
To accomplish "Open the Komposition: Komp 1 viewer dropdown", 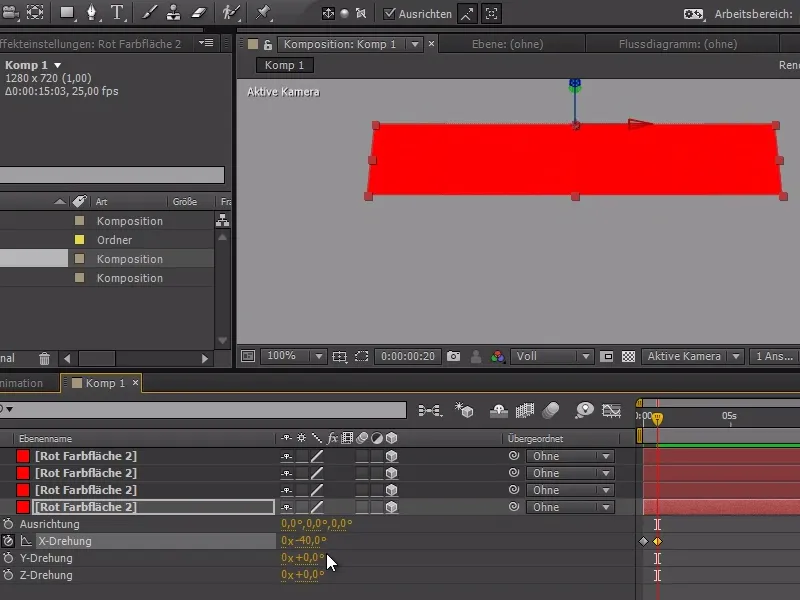I will pos(415,44).
